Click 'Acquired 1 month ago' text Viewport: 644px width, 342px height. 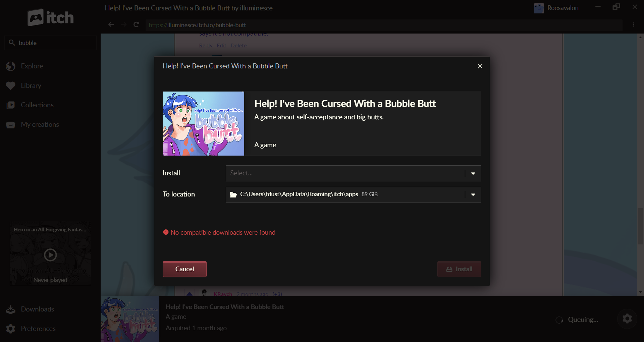tap(196, 328)
